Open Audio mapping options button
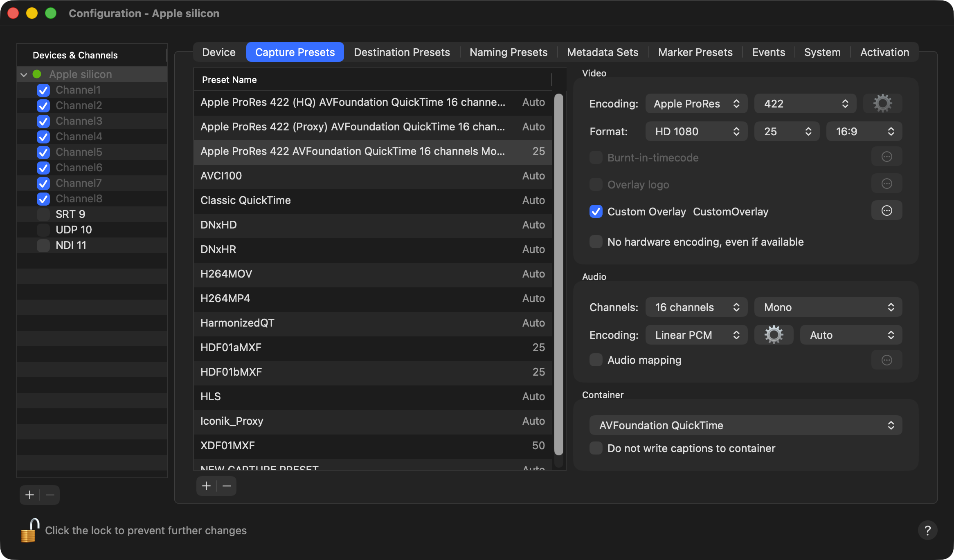Image resolution: width=954 pixels, height=560 pixels. tap(886, 360)
